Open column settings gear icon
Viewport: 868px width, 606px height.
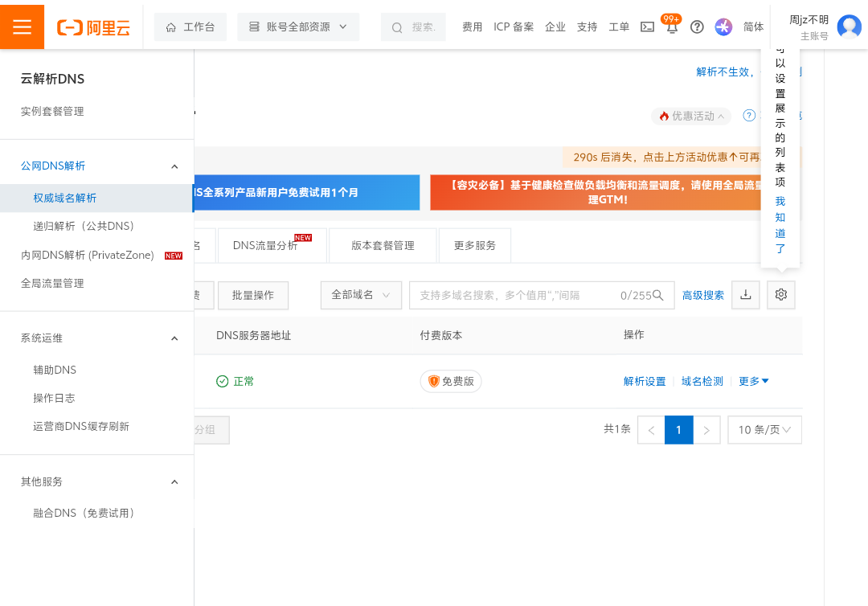[x=780, y=295]
